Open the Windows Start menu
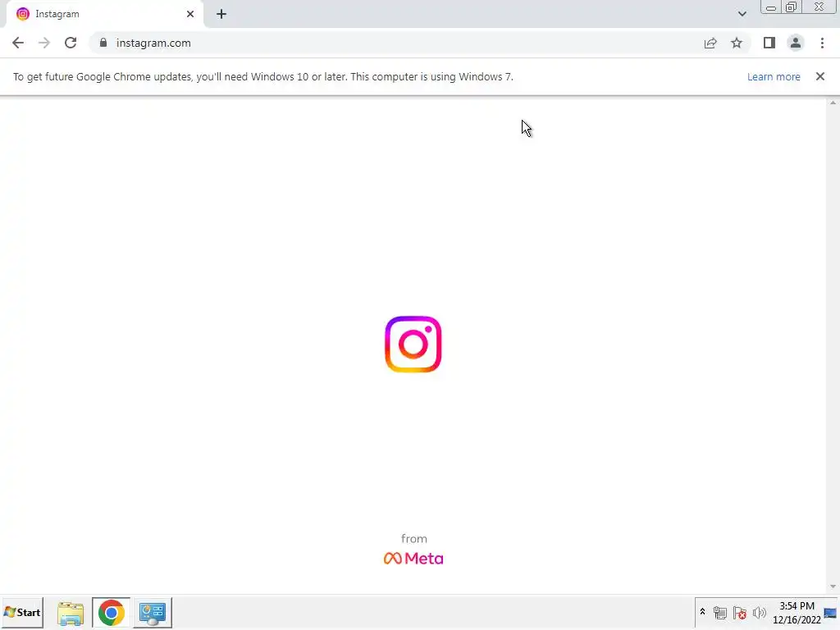Screen dimensions: 840x630 tap(22, 612)
